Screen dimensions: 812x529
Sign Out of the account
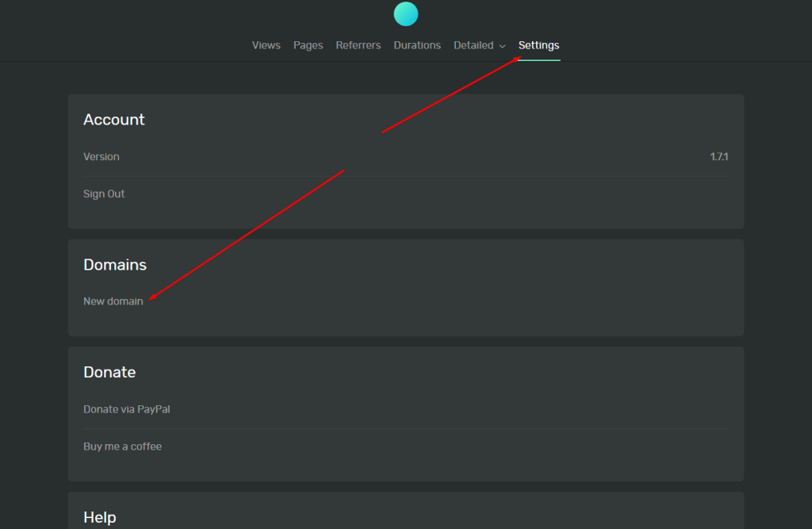104,194
